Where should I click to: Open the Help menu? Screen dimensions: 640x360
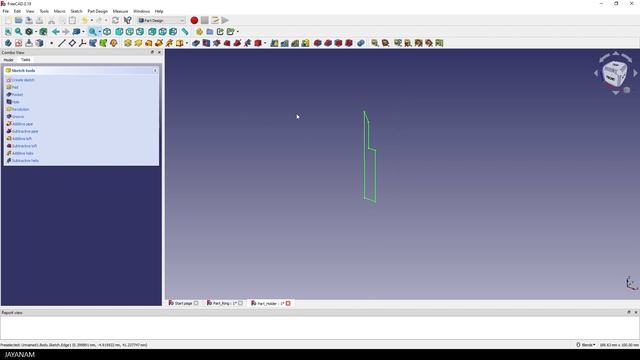tap(159, 11)
